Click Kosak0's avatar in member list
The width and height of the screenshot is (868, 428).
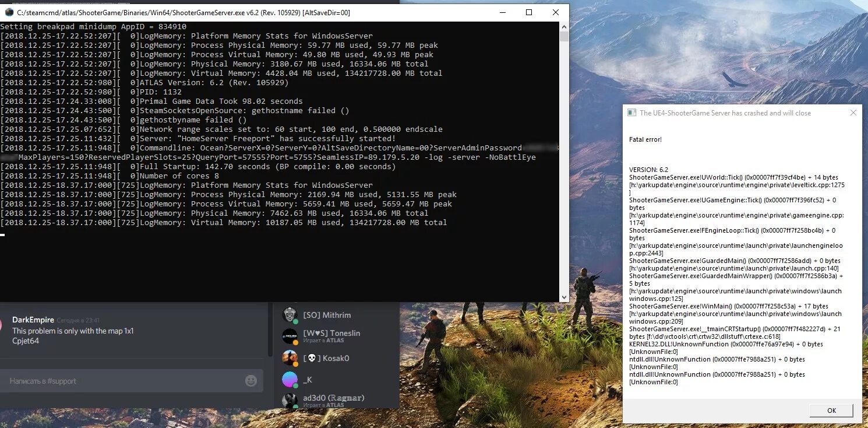[x=290, y=358]
